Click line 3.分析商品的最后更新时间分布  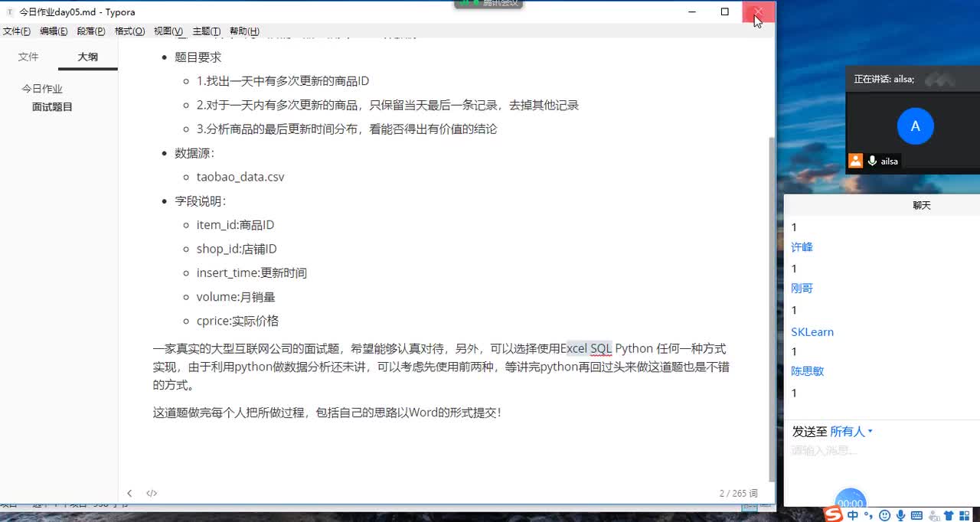tap(347, 129)
